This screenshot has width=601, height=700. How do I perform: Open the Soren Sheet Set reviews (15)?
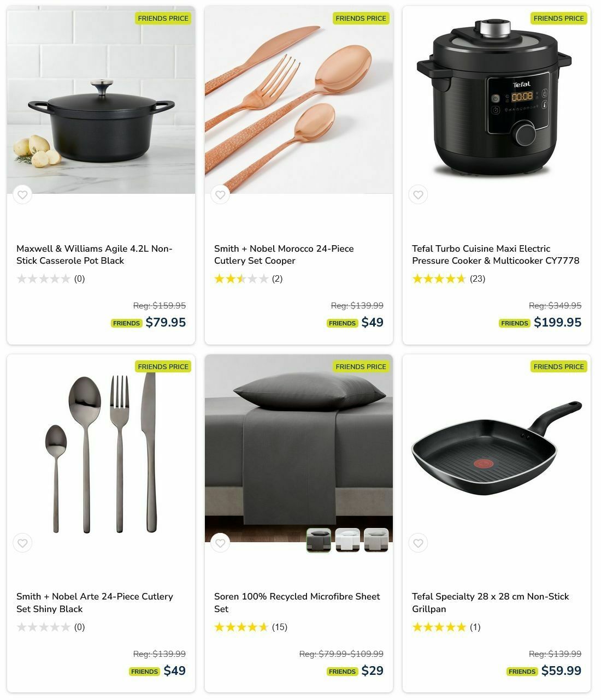[x=250, y=627]
